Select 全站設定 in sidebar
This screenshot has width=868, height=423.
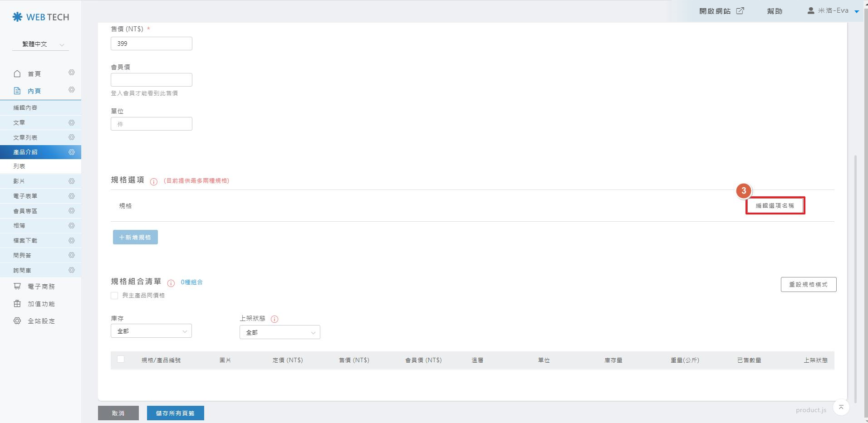pos(41,321)
